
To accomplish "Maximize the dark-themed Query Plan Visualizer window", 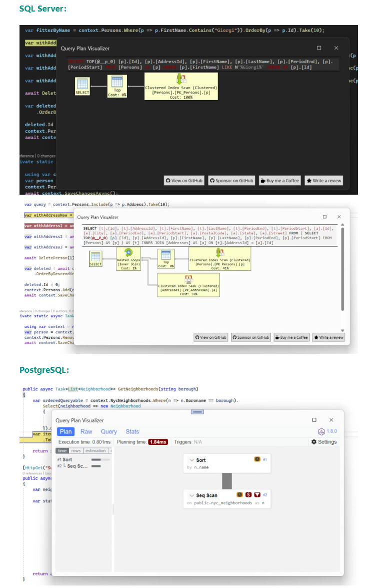I will click(x=319, y=48).
